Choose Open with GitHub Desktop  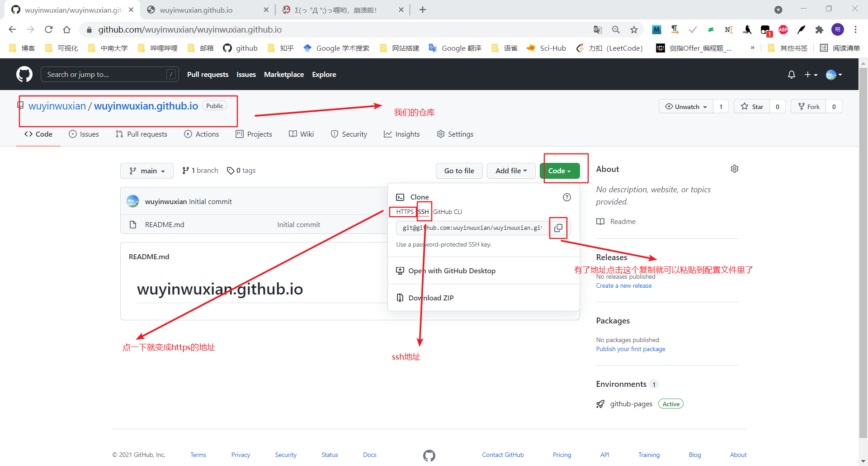446,271
